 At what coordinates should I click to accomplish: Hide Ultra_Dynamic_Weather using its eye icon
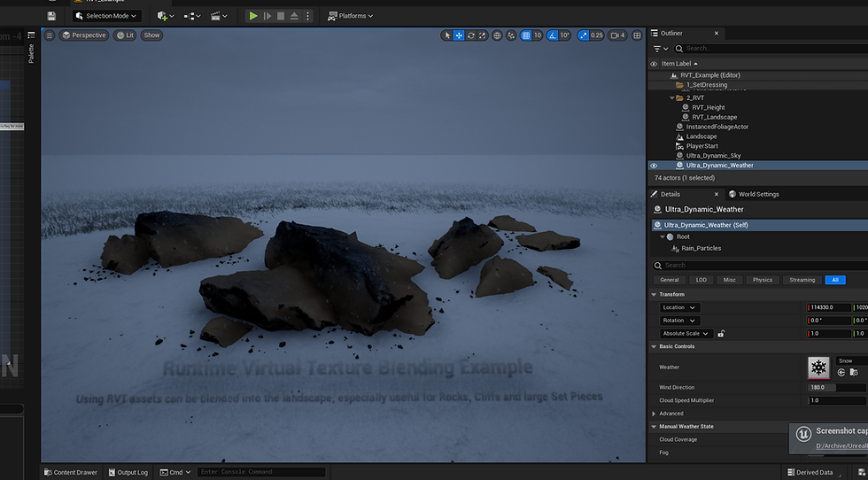click(654, 166)
